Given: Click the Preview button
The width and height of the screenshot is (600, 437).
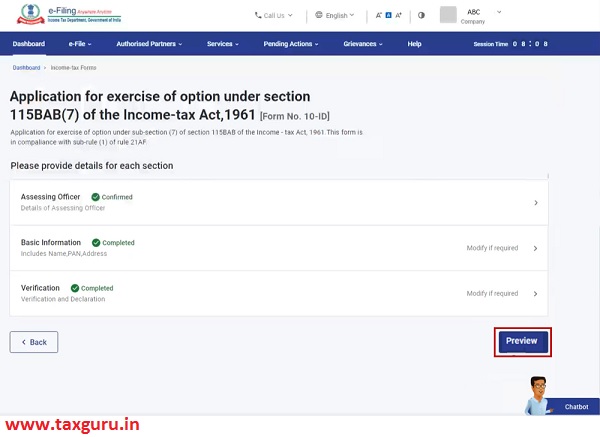Looking at the screenshot, I should click(522, 341).
